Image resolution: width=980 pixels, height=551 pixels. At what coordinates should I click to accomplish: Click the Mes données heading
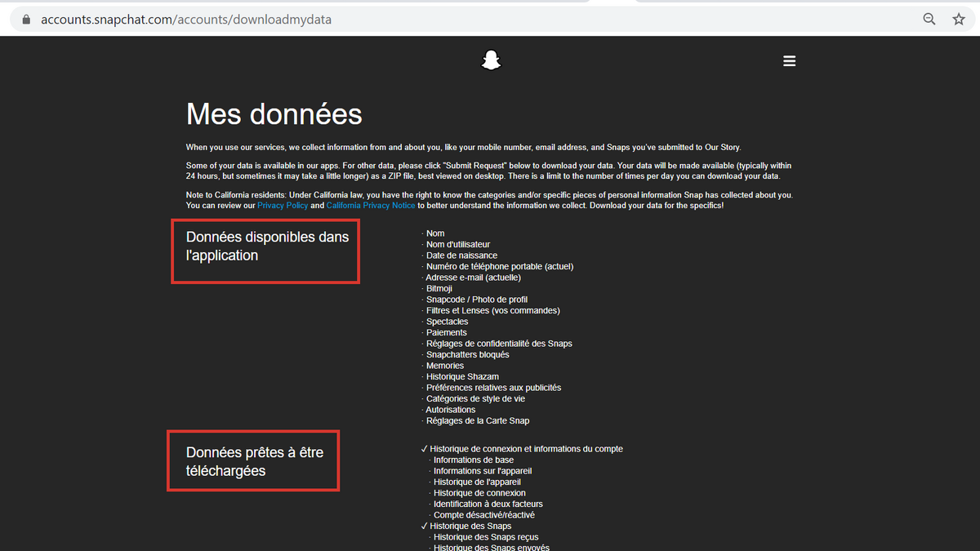pyautogui.click(x=274, y=113)
